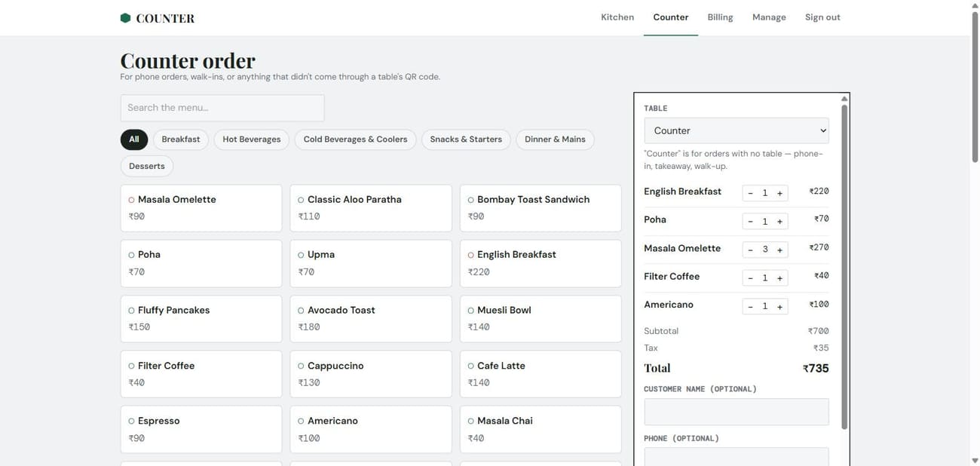
Task: Click the order panel scroll-up arrow
Action: coord(844,98)
